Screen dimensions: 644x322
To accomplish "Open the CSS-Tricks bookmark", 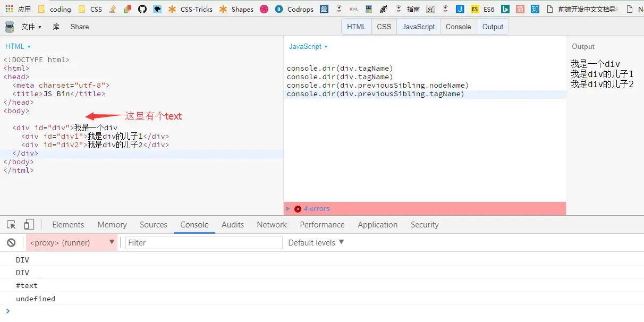I will 190,9.
